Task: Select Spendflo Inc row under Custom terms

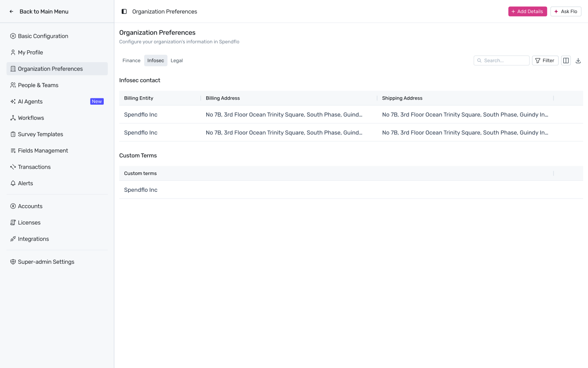Action: tap(351, 190)
